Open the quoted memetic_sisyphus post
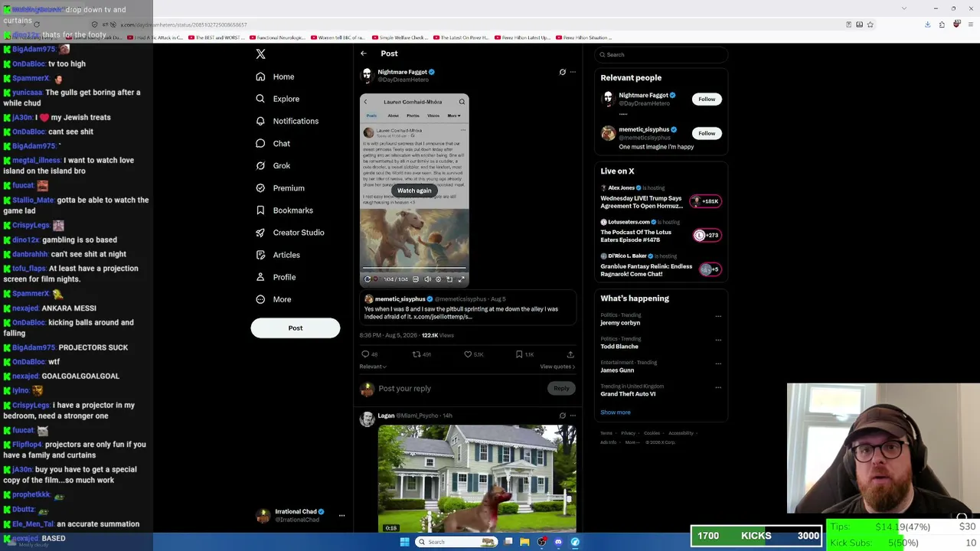The image size is (980, 551). 468,308
